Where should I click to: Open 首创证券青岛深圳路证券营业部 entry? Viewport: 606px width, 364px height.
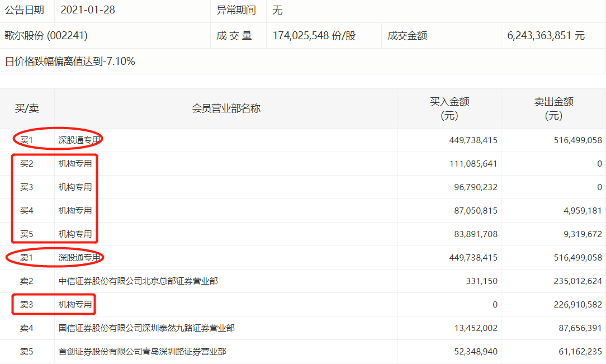point(142,352)
